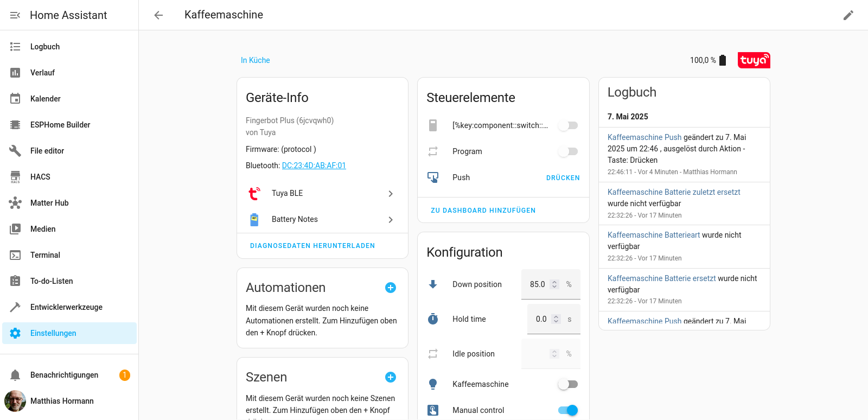Add a new automation with plus icon

391,288
